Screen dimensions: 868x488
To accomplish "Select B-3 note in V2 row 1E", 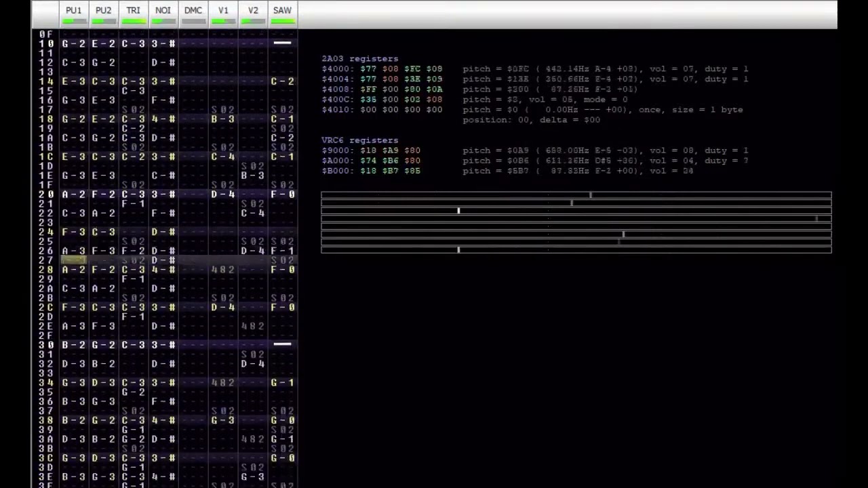I will (x=253, y=176).
